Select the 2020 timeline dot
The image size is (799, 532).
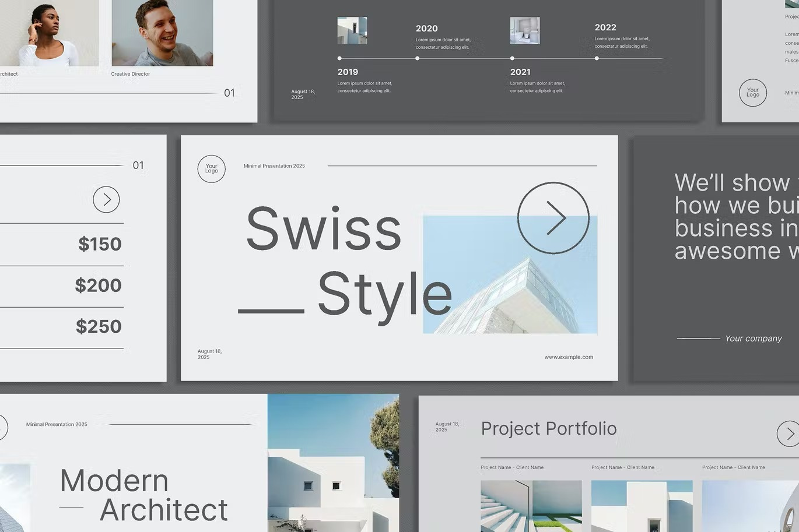(x=417, y=58)
